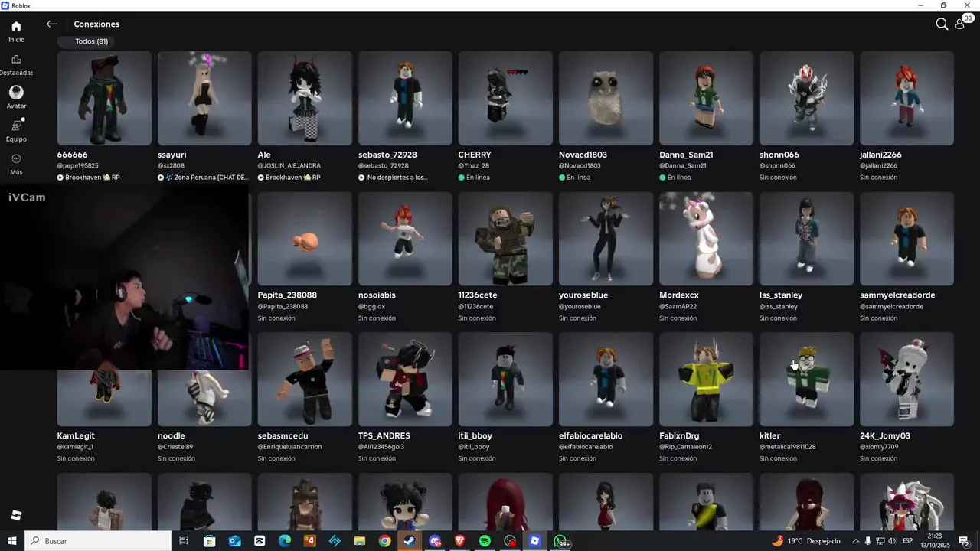Open Equipo in the sidebar

16,131
